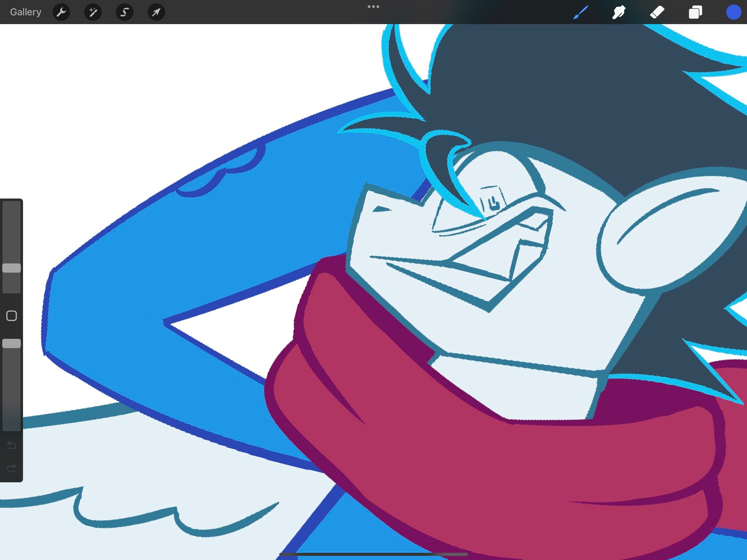Screen dimensions: 747x560
Task: Activate the Selection S tool
Action: [125, 12]
